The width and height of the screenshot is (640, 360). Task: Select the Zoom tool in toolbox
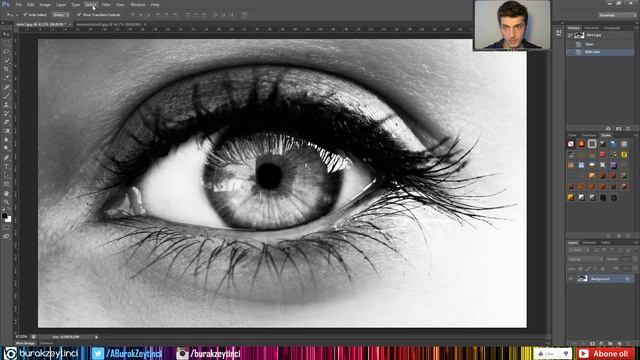6,202
